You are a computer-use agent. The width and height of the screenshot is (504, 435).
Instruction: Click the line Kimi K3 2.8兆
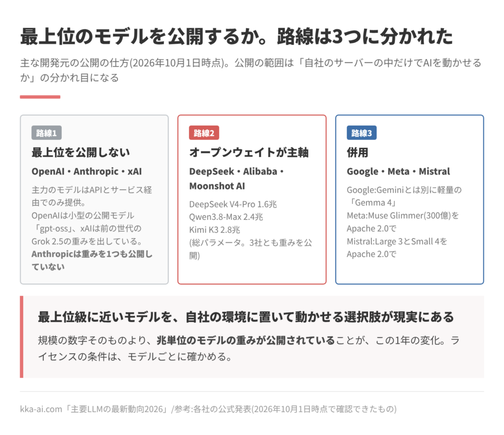tap(215, 230)
